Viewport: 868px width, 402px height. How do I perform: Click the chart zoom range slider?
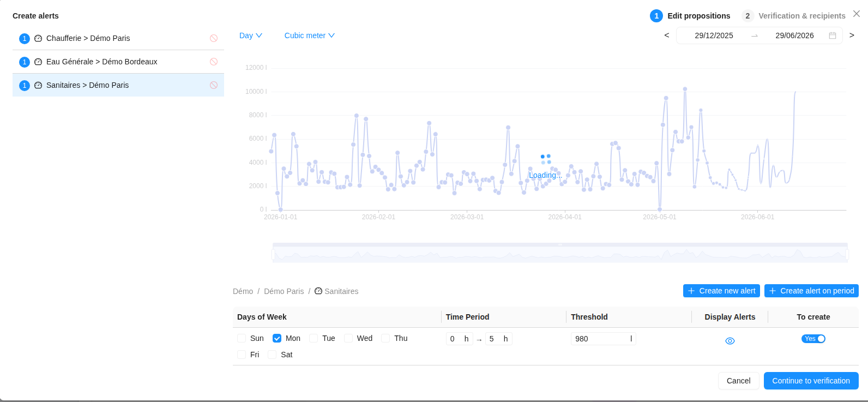[560, 254]
